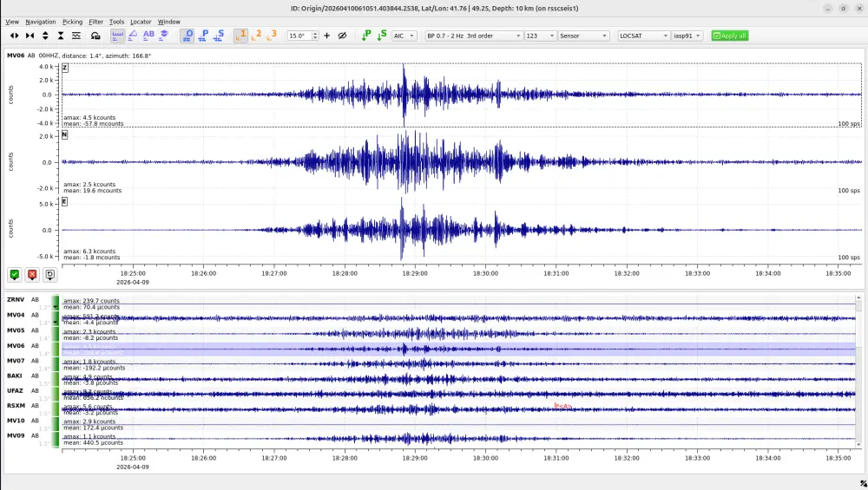This screenshot has height=490, width=868.
Task: Toggle the blue O origin marker button
Action: [x=188, y=36]
